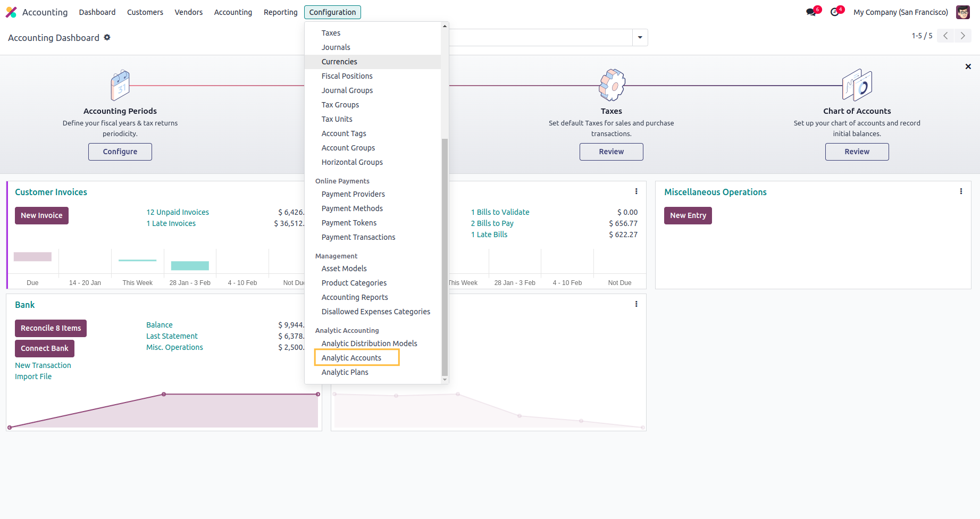Open Account Groups
The width and height of the screenshot is (980, 519).
tap(373, 148)
